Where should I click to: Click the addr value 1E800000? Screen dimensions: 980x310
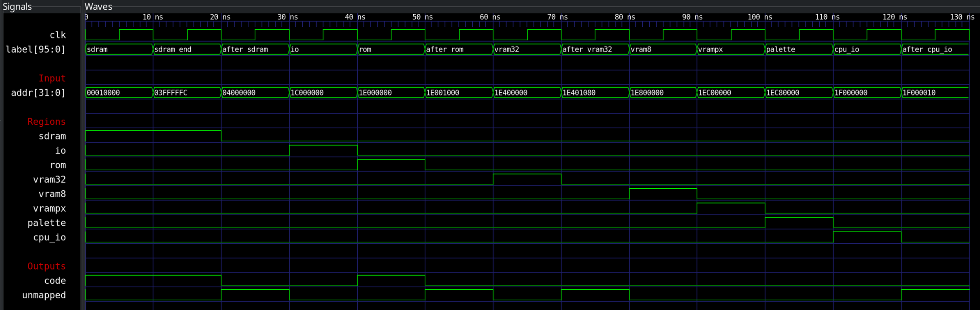[647, 93]
